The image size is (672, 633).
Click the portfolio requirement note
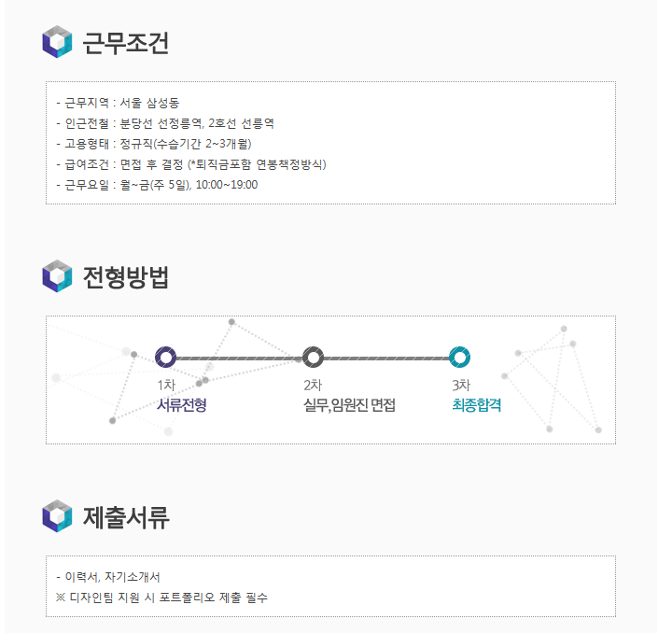[161, 598]
